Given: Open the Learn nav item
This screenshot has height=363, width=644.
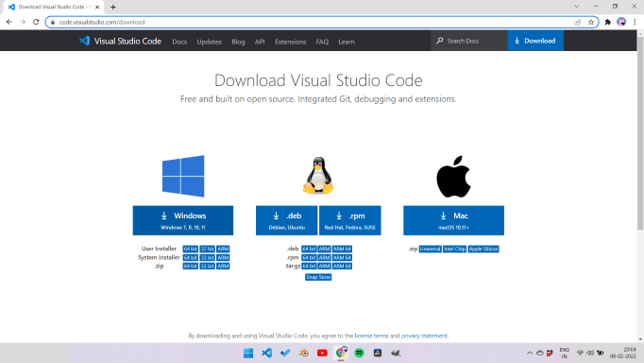Looking at the screenshot, I should tap(347, 42).
